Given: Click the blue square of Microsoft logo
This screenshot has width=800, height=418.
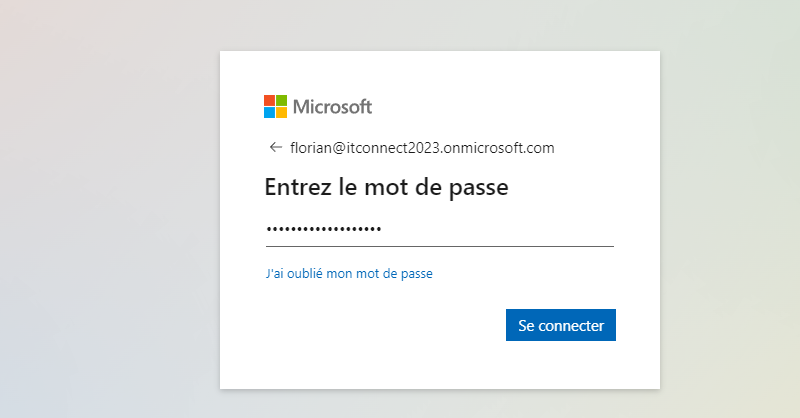Looking at the screenshot, I should click(269, 112).
